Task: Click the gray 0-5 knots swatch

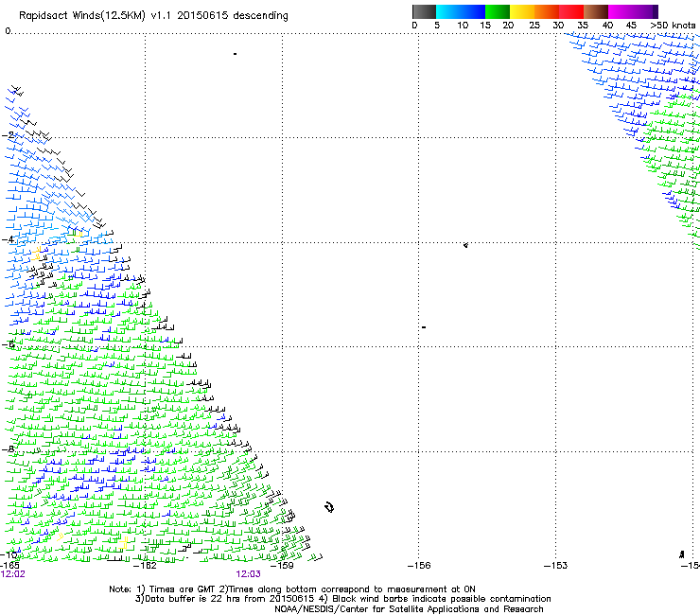Action: pos(424,11)
